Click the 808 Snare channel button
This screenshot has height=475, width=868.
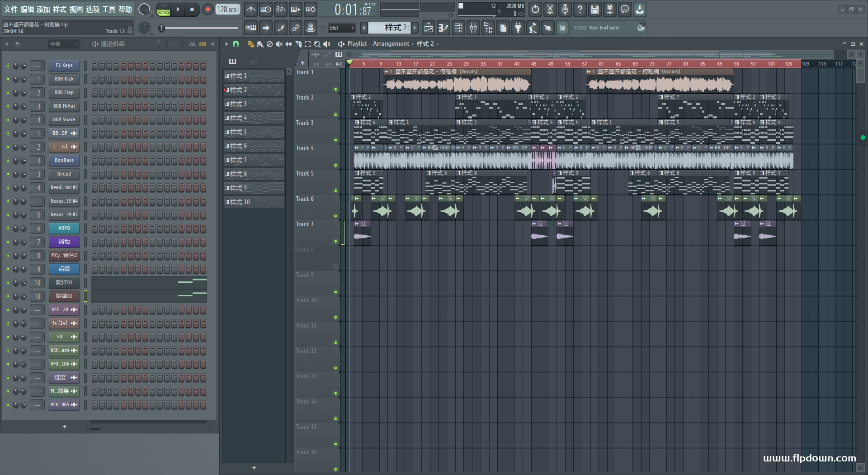[x=64, y=120]
